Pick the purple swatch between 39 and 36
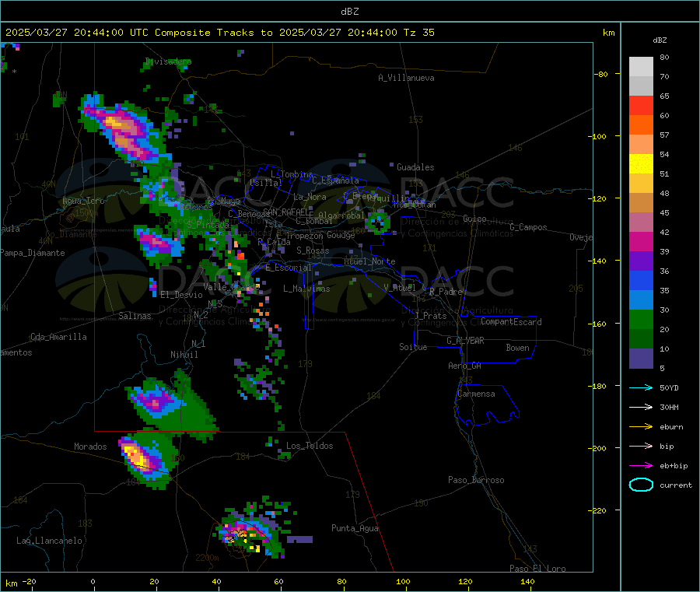Image resolution: width=700 pixels, height=592 pixels. click(x=641, y=261)
